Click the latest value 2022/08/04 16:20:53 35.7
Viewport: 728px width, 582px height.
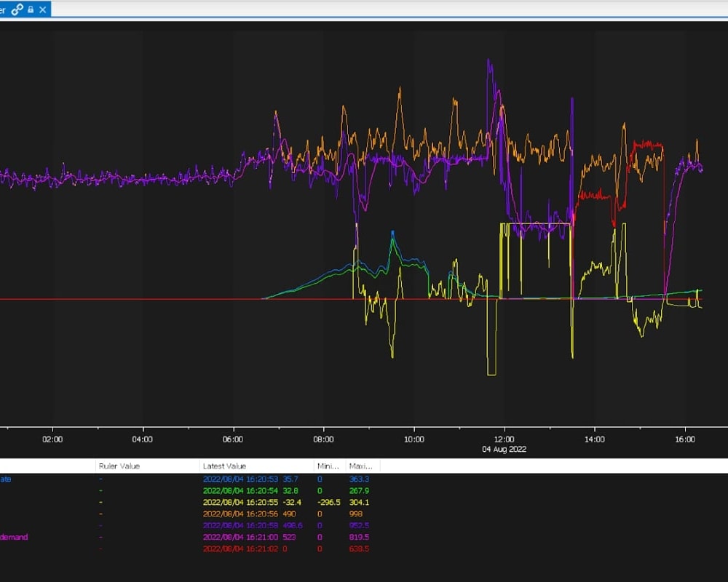(250, 479)
